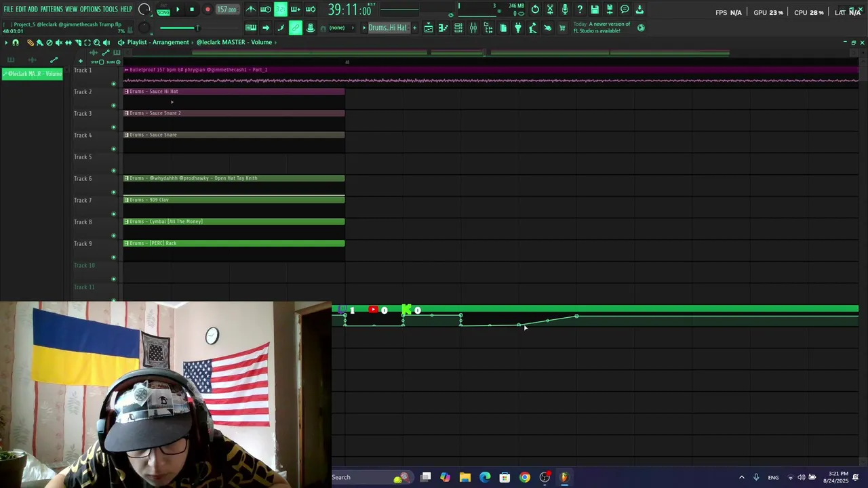Toggle overdub/blend recording icon
Image resolution: width=868 pixels, height=488 pixels.
[x=296, y=9]
